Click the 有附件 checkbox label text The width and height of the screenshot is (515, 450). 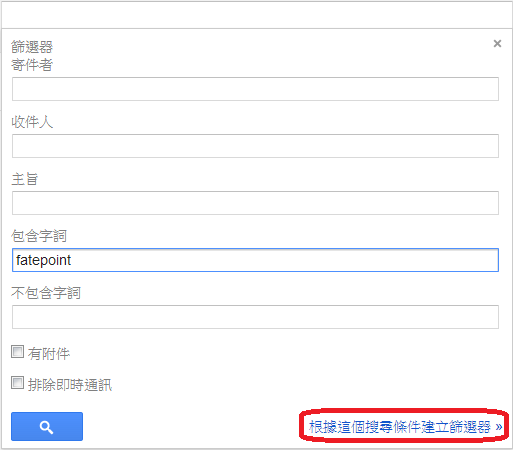tap(49, 353)
